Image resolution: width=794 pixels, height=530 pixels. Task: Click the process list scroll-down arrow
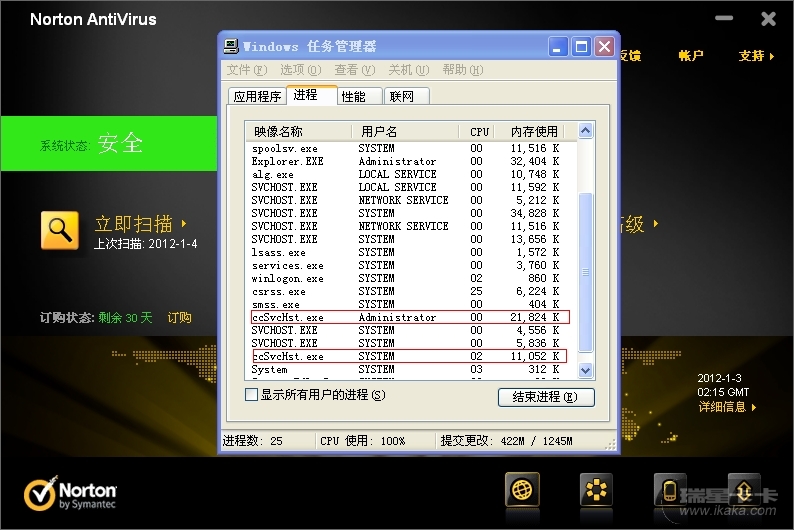585,371
